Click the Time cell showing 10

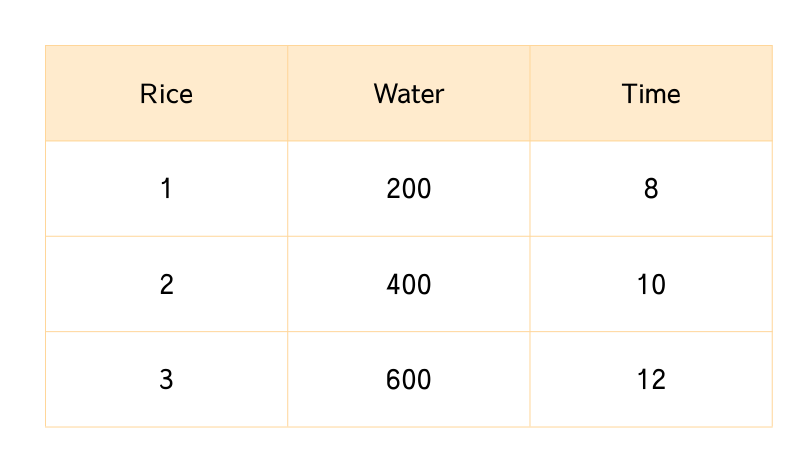[x=651, y=284]
